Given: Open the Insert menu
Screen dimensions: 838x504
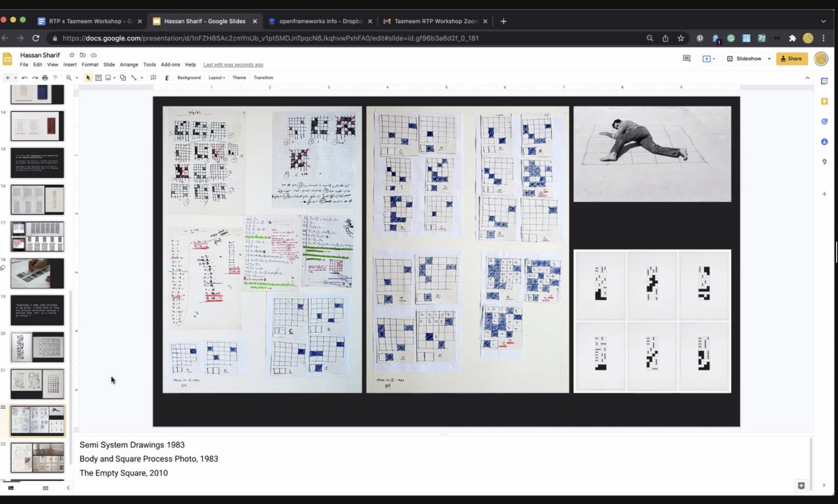Looking at the screenshot, I should point(70,64).
